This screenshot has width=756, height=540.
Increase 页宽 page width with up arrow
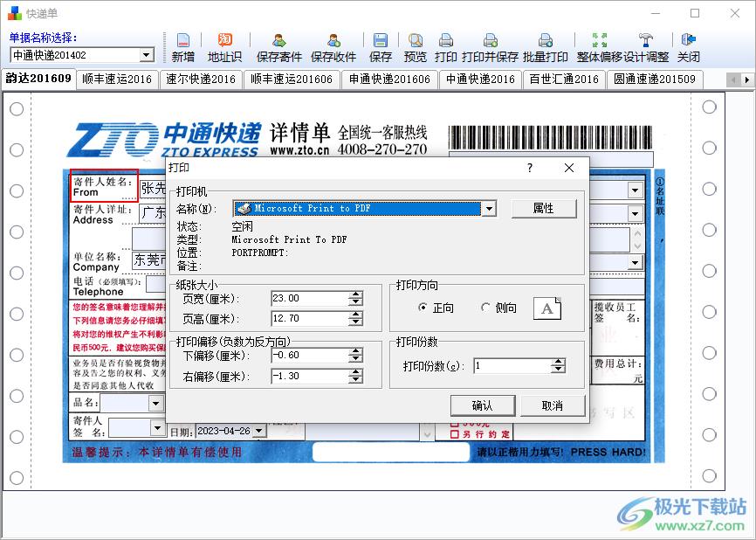coord(355,294)
